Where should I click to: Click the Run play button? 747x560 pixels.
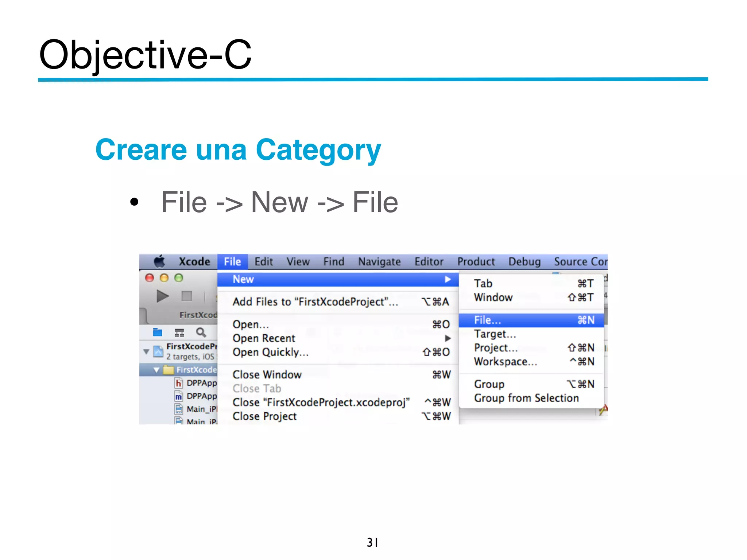point(162,296)
